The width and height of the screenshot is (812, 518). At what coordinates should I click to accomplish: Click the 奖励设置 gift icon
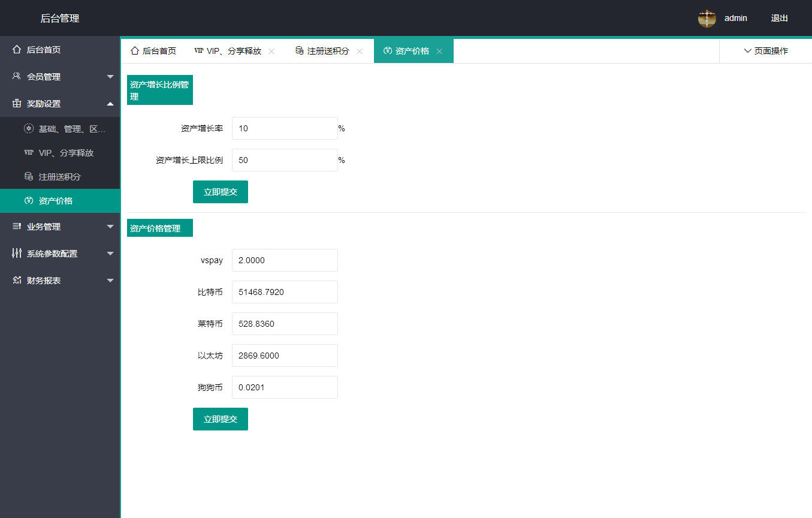pos(17,104)
